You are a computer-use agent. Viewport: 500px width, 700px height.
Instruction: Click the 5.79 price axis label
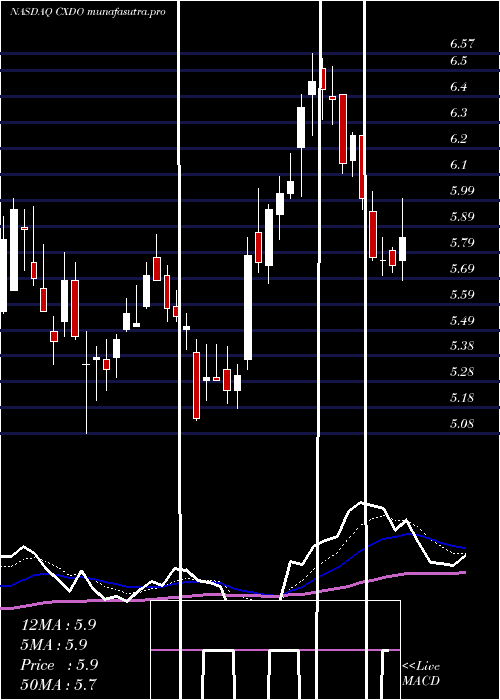[x=462, y=243]
